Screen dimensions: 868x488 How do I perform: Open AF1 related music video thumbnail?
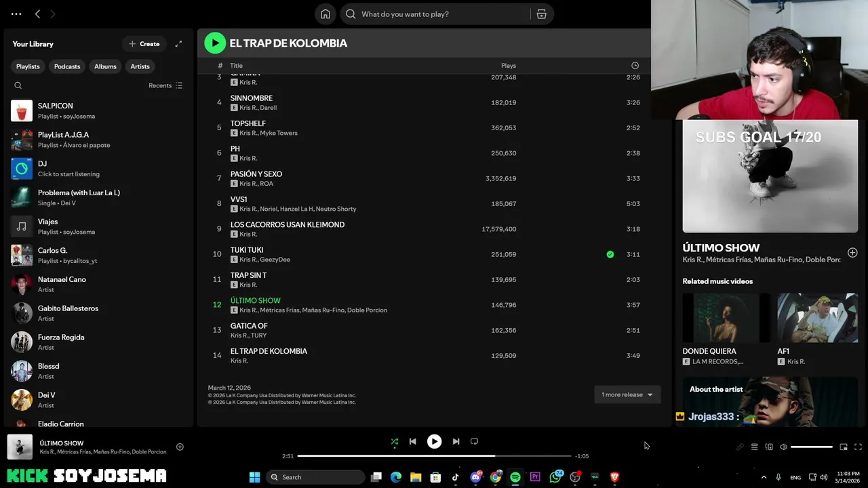click(817, 318)
